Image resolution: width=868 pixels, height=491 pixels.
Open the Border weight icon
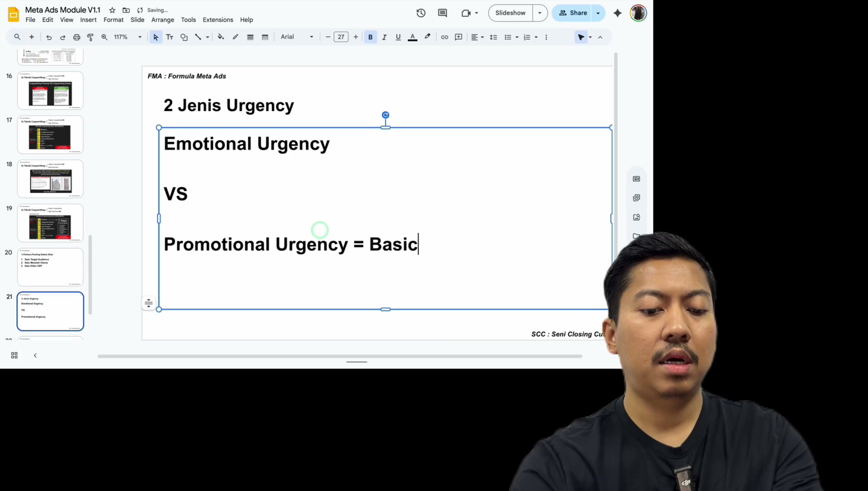(x=250, y=37)
